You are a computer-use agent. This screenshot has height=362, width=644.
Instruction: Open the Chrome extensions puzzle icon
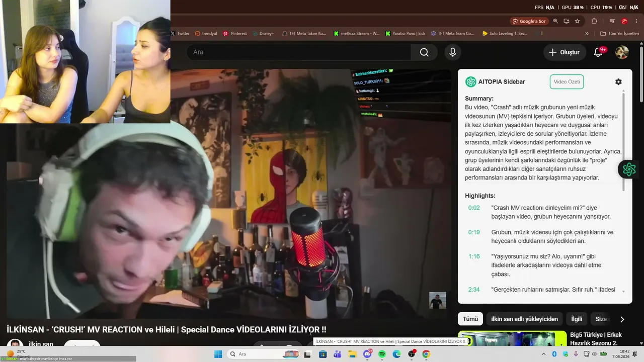click(594, 21)
